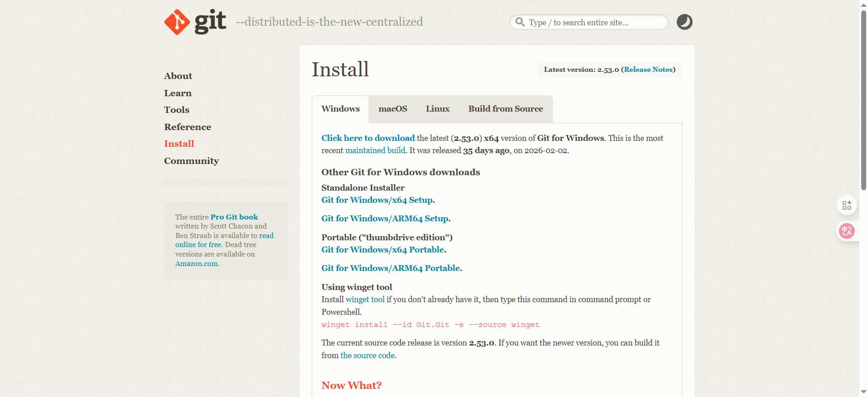Open the maintained build link
This screenshot has width=868, height=397.
[x=375, y=150]
